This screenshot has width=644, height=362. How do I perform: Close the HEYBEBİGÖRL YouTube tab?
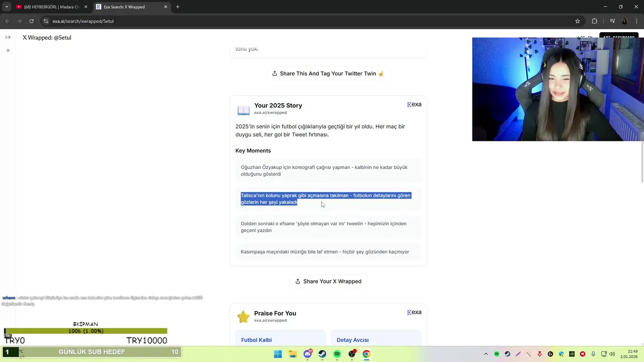[x=86, y=7]
